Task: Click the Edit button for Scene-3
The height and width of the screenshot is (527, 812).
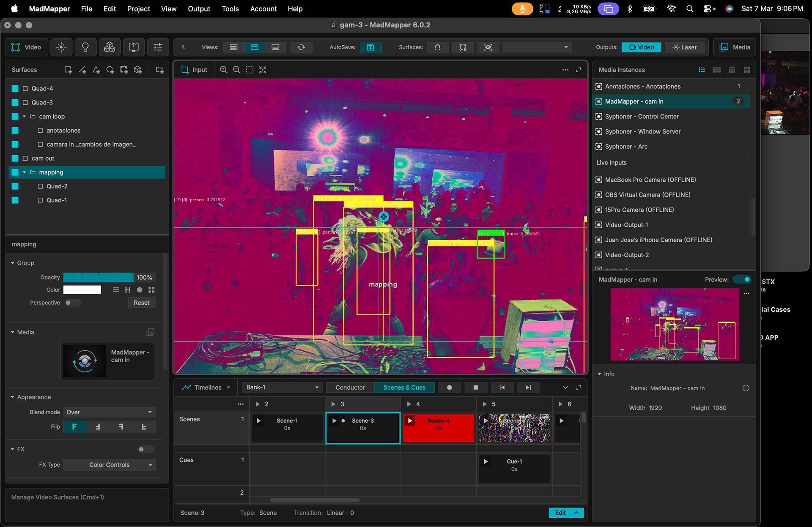Action: [x=566, y=513]
